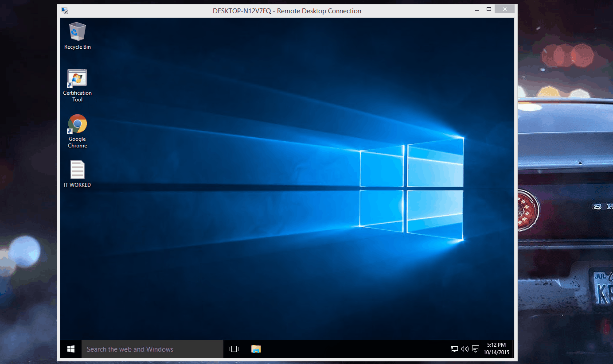Screen dimensions: 613x364
Task: Click the volume speaker tray icon
Action: [465, 349]
